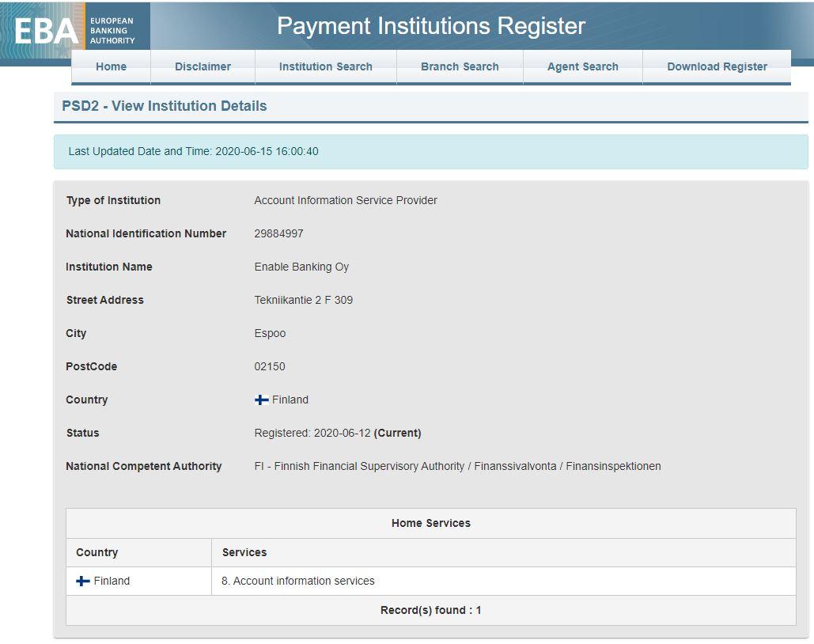Viewport: 814px width, 644px height.
Task: Click the PSD2 - View Institution Details heading
Action: point(164,106)
